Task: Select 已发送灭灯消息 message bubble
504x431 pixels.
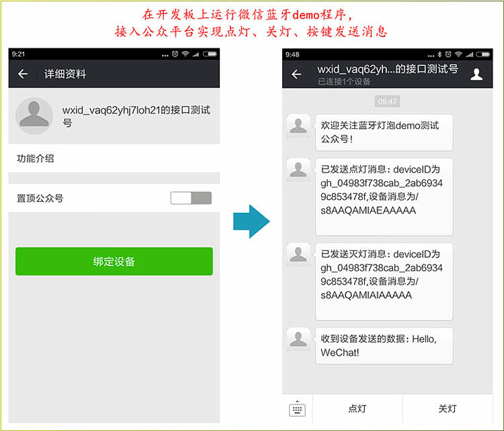Action: 384,281
